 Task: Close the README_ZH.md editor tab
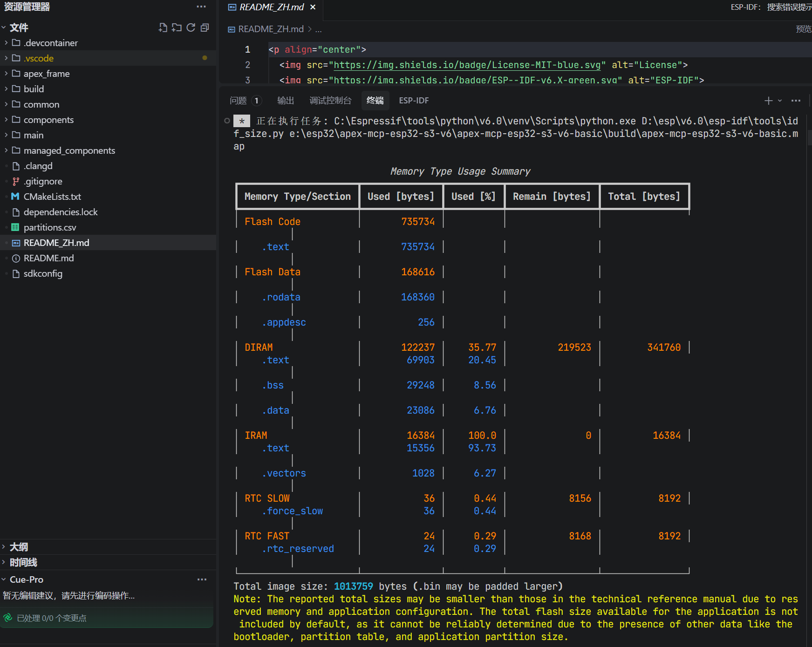(313, 7)
